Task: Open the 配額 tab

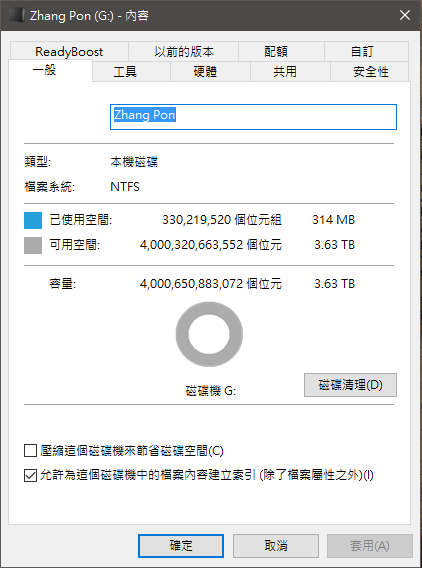Action: click(276, 51)
